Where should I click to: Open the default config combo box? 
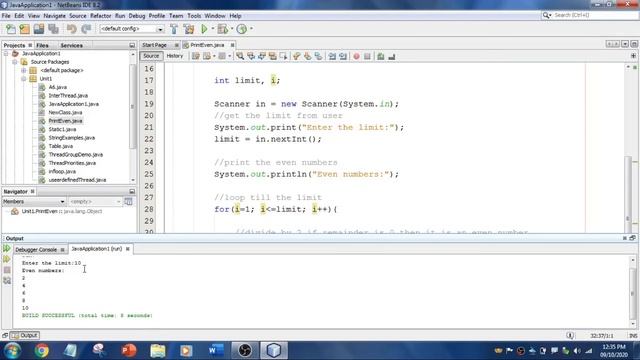(x=132, y=29)
